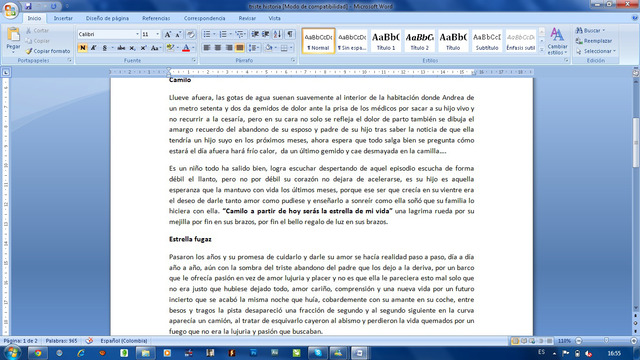This screenshot has width=640, height=360.
Task: Open Buscar search tool
Action: pos(590,31)
